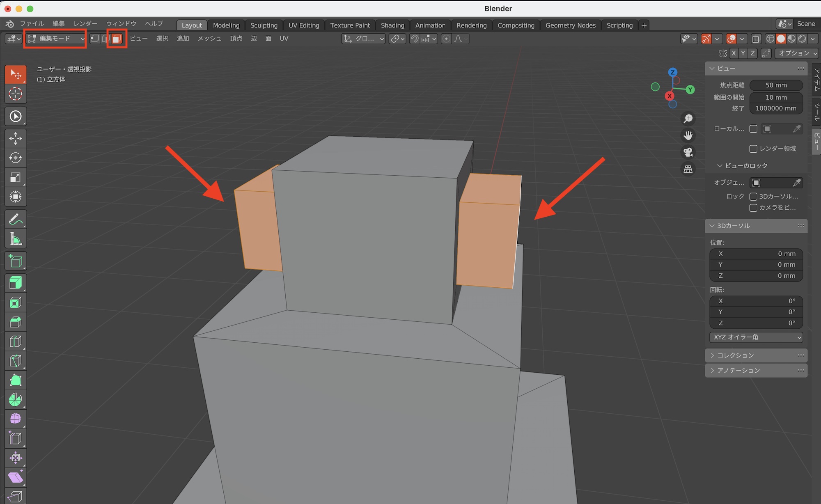Choose the Loop Cut tool

[16, 341]
